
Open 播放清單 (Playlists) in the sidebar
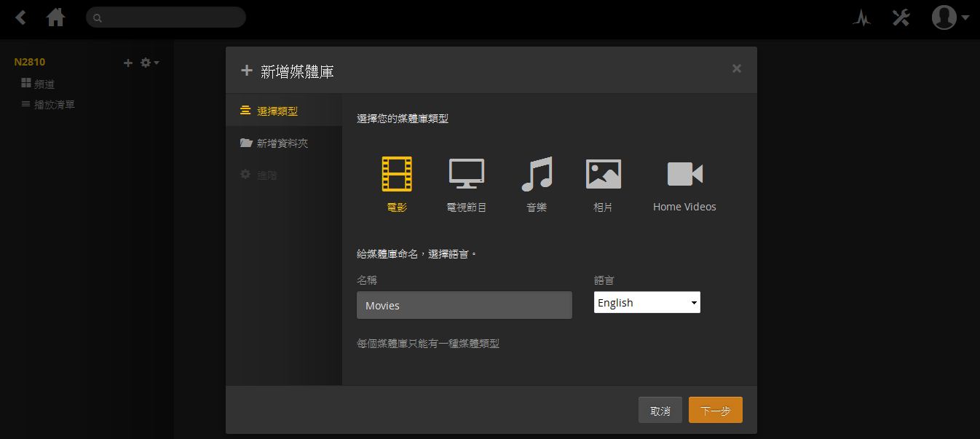tap(48, 104)
